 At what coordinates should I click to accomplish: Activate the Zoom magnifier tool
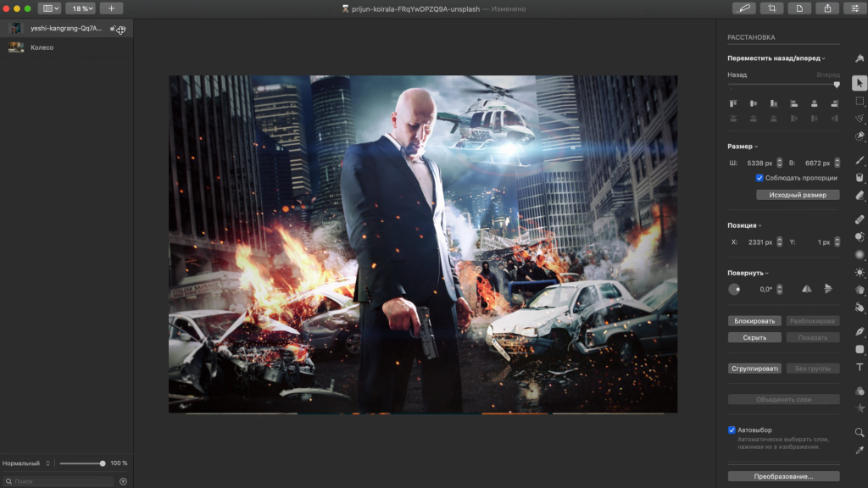(x=860, y=432)
